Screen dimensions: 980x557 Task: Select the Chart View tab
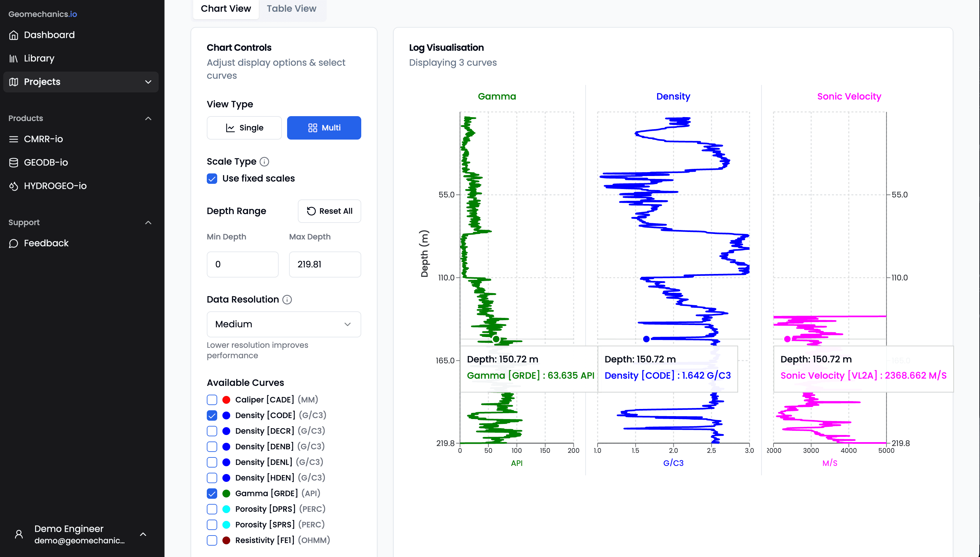[226, 8]
